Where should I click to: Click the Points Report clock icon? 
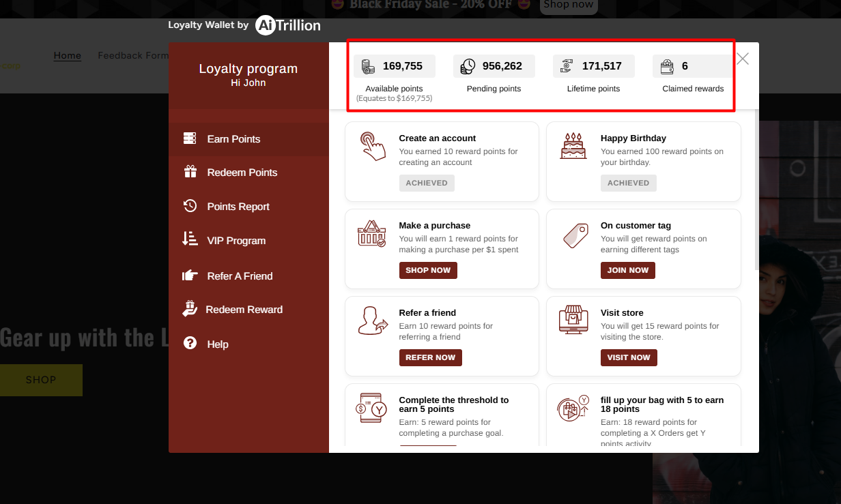pyautogui.click(x=190, y=206)
